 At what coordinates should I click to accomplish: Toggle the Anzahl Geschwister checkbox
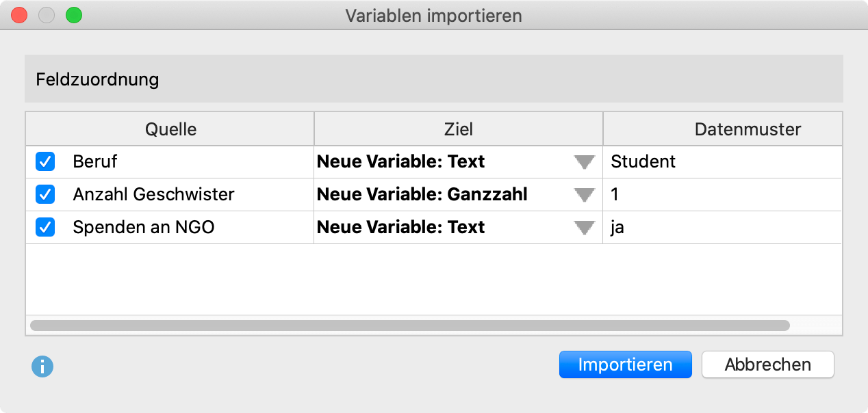click(x=45, y=195)
